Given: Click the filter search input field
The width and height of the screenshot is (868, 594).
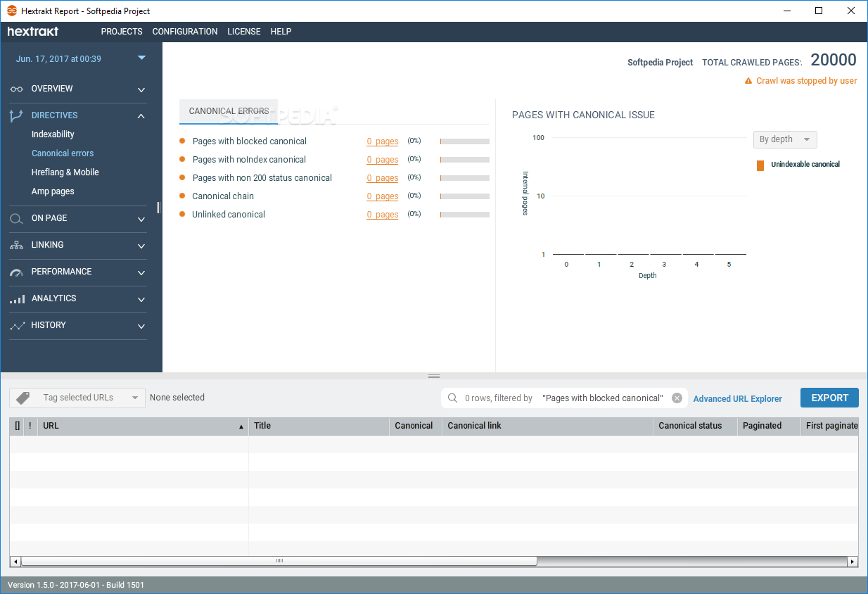Looking at the screenshot, I should point(565,398).
